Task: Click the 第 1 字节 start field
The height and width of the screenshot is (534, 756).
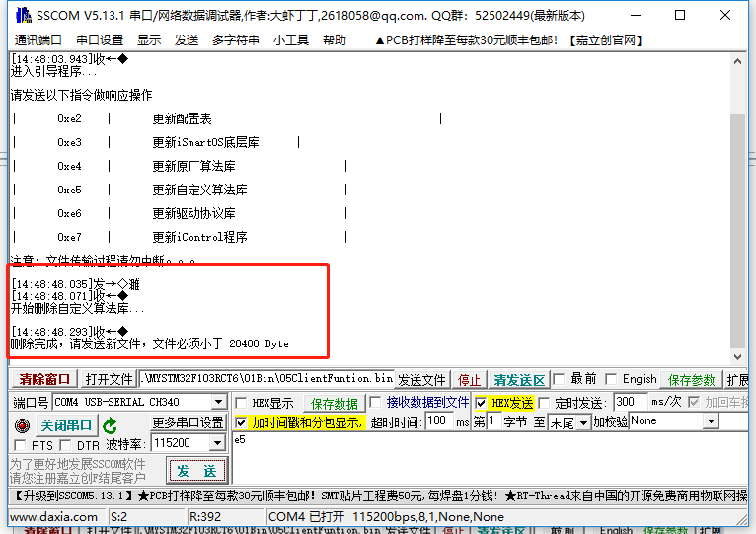Action: click(x=493, y=421)
